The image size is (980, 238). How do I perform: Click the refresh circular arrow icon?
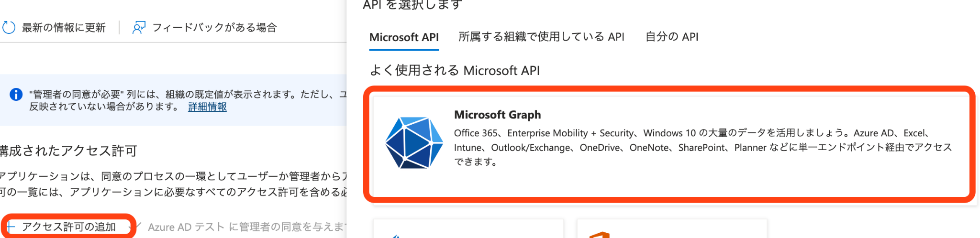pos(9,28)
